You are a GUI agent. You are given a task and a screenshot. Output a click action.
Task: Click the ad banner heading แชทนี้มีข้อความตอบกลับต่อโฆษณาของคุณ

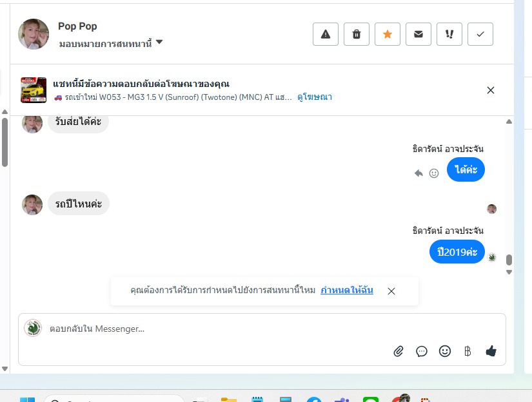[x=141, y=84]
